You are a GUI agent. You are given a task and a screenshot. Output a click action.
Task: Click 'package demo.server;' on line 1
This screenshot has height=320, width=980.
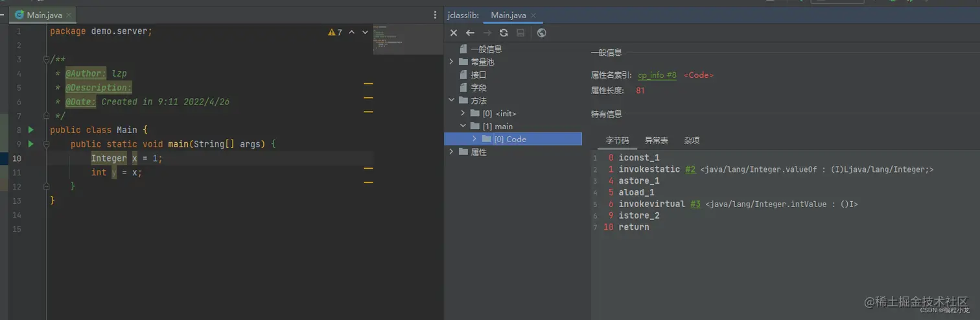click(101, 31)
